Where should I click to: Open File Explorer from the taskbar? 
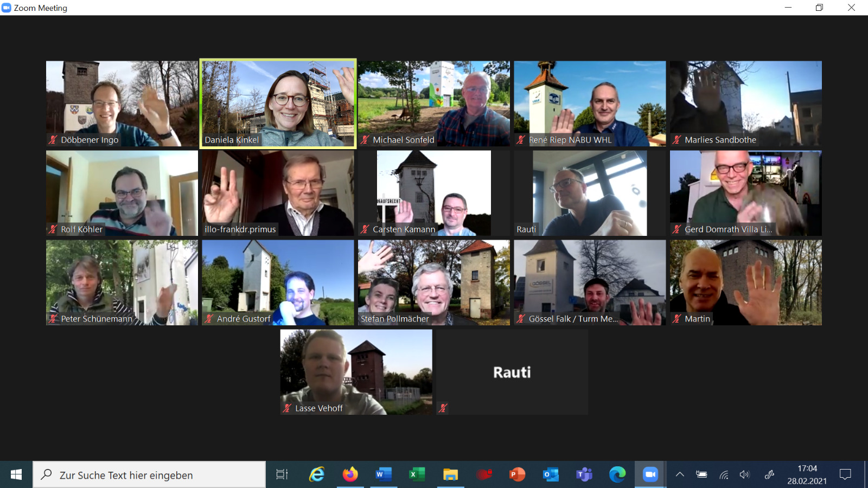(450, 475)
